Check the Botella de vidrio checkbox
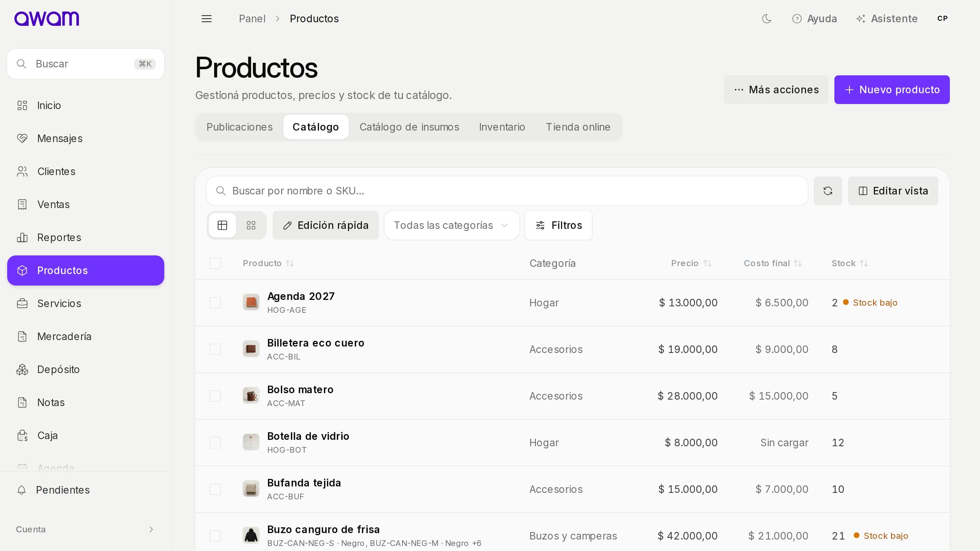 (215, 443)
